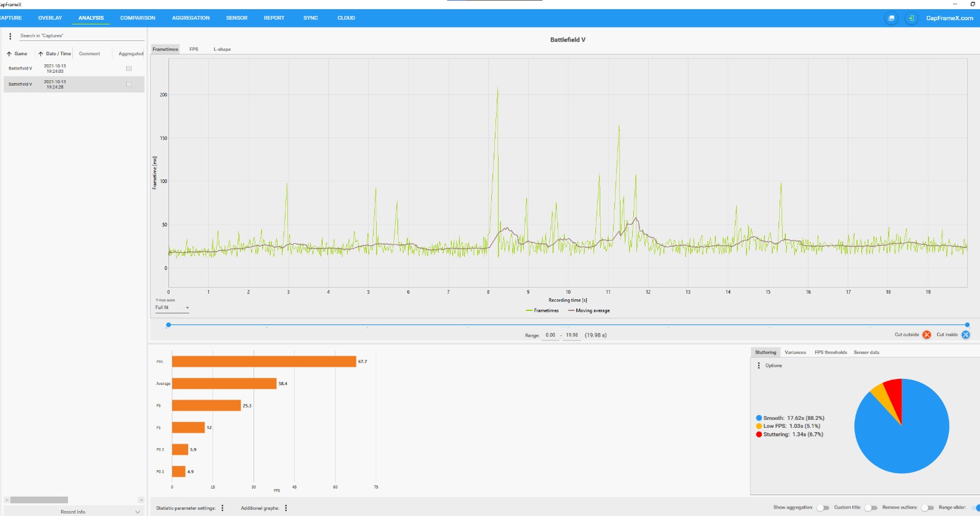Viewport: 980px width, 516px height.
Task: Open the Aggregation tab
Action: pyautogui.click(x=191, y=18)
